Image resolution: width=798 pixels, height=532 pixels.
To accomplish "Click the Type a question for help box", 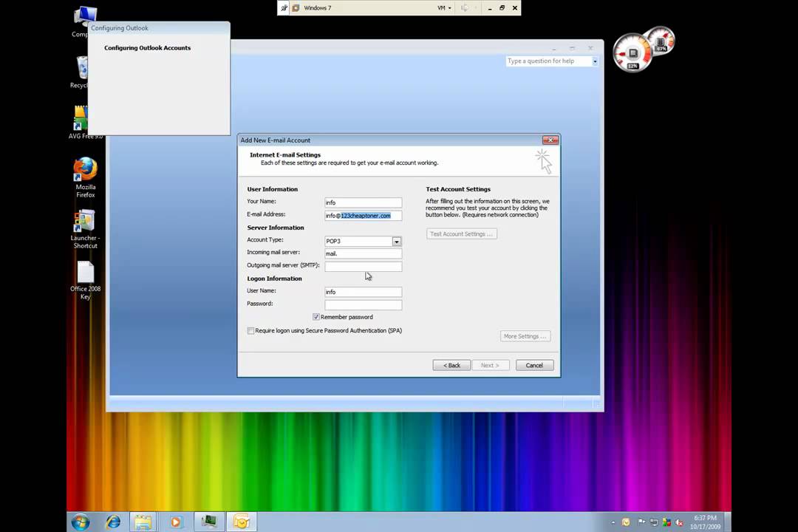I will pyautogui.click(x=548, y=61).
